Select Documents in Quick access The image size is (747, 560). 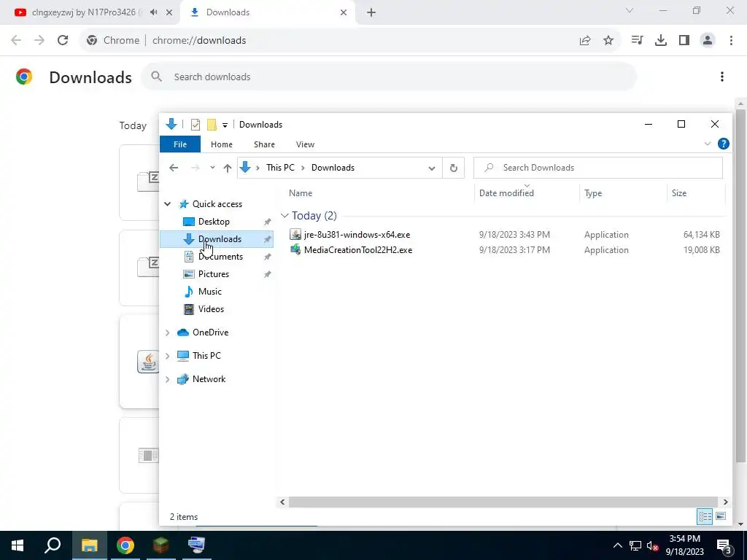(x=220, y=257)
